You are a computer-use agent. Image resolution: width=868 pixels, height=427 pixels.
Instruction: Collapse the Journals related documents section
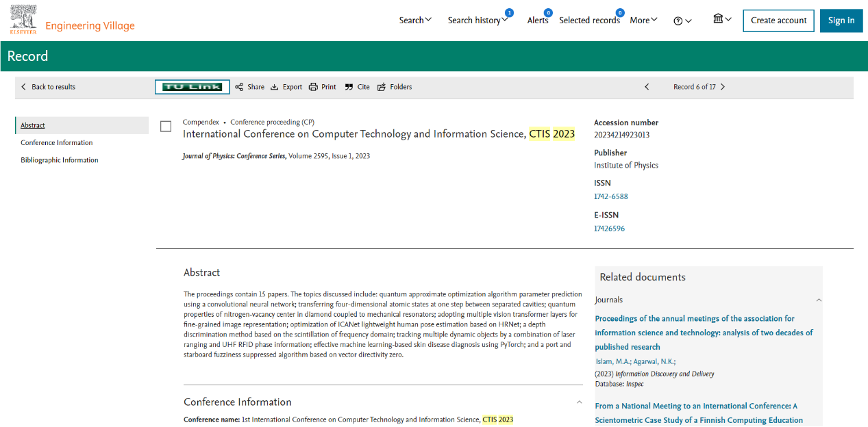pos(819,300)
